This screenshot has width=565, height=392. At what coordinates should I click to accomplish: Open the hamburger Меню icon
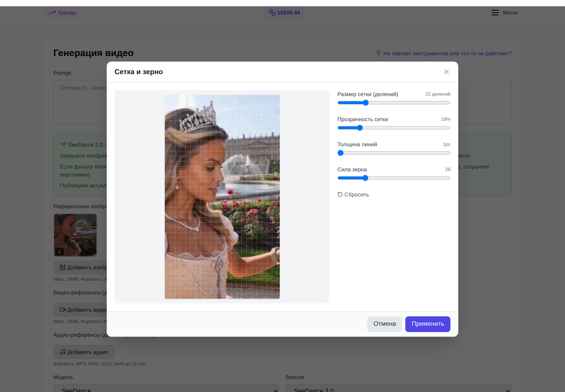(x=495, y=13)
